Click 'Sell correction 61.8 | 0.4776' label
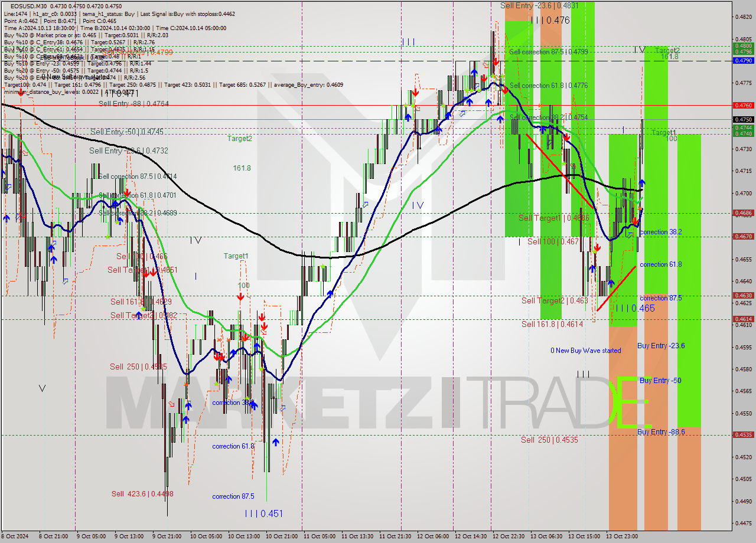Viewport: 756px width, 543px height. (x=549, y=86)
